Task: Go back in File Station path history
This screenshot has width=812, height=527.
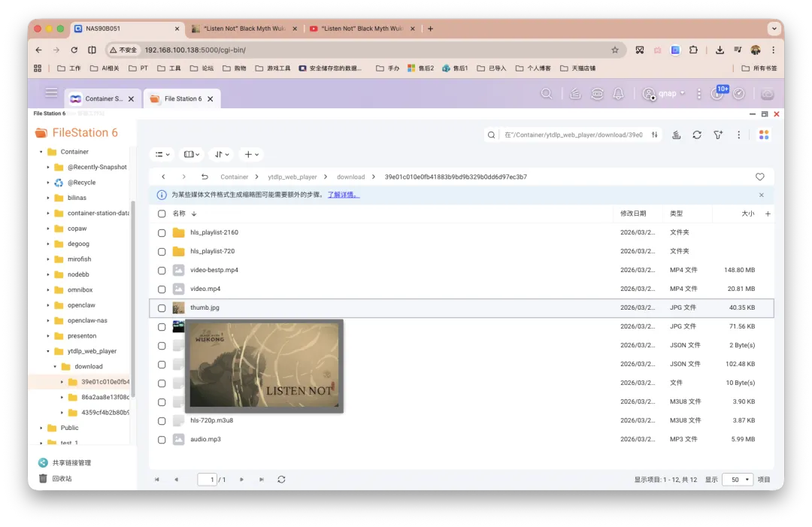Action: tap(164, 177)
